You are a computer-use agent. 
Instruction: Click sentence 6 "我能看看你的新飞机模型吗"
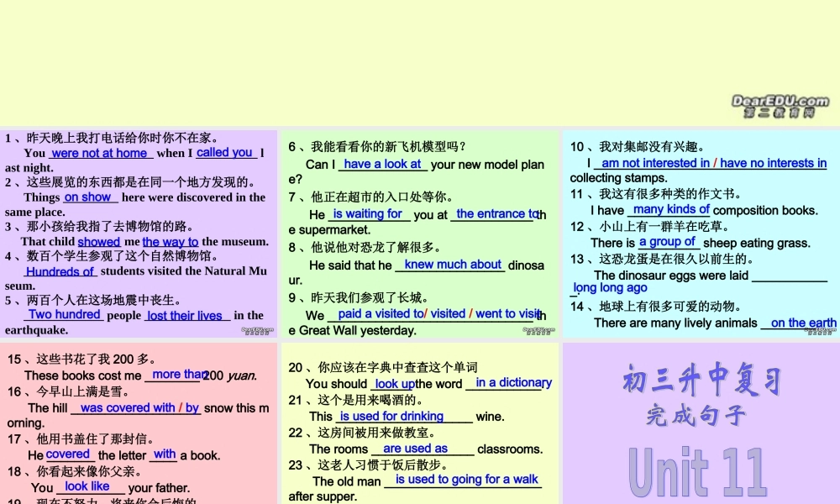(x=385, y=147)
